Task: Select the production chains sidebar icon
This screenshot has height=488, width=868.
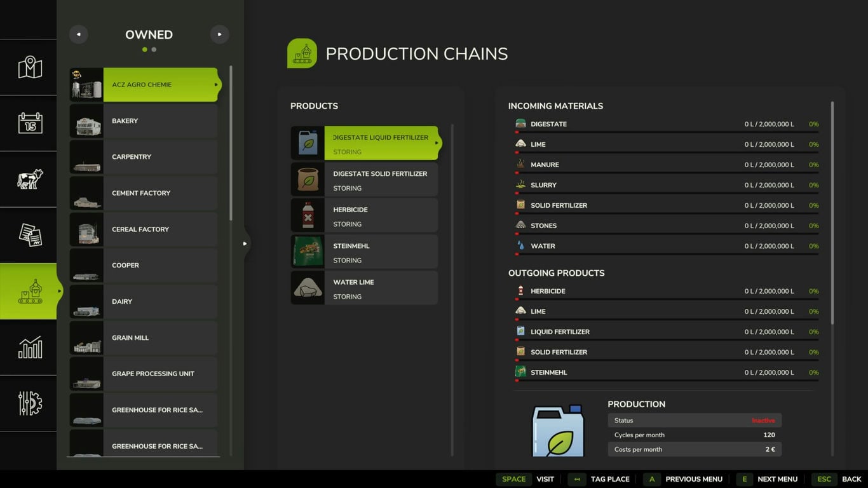Action: click(x=29, y=291)
